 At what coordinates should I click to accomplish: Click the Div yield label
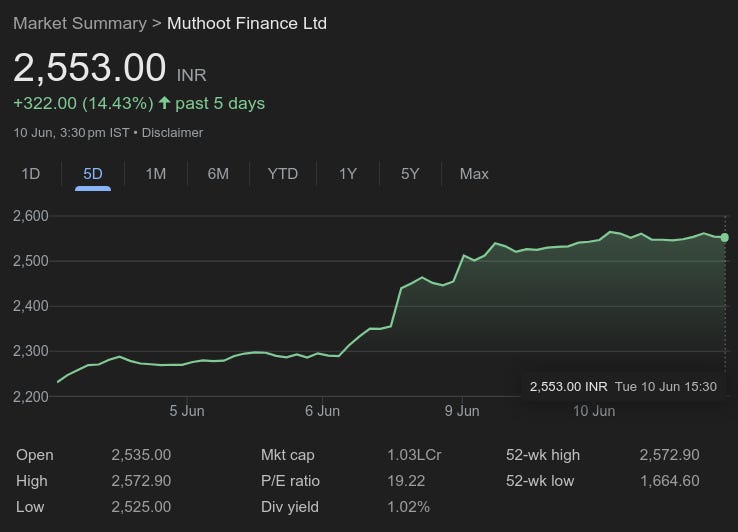[290, 507]
